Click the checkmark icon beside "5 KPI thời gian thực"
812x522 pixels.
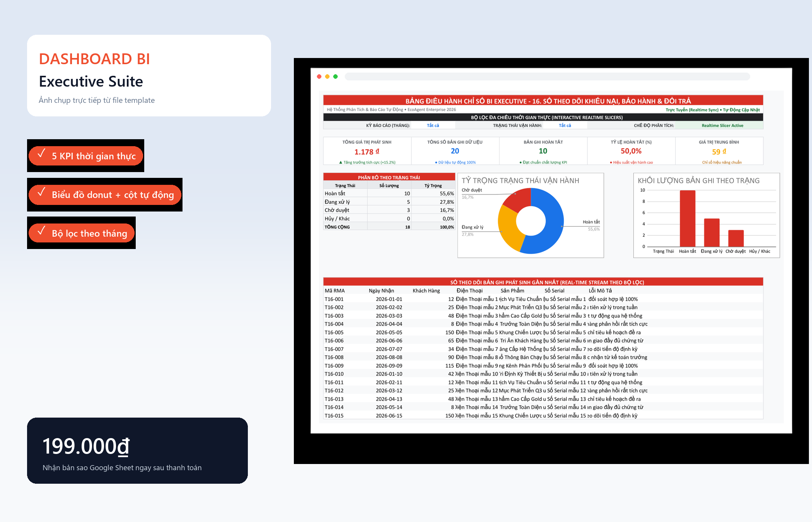[x=41, y=153]
